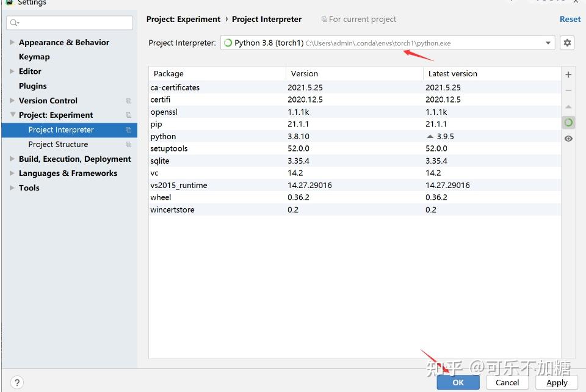Expand Build, Execution, Deployment section

pyautogui.click(x=12, y=159)
